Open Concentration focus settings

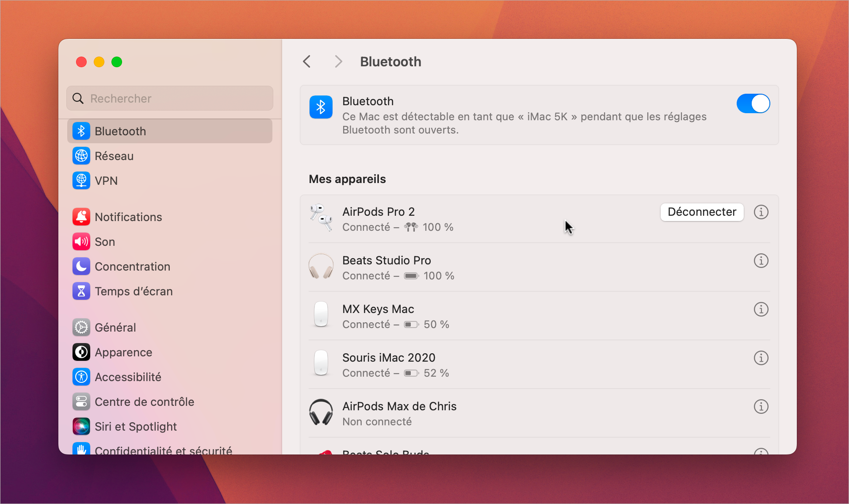132,267
